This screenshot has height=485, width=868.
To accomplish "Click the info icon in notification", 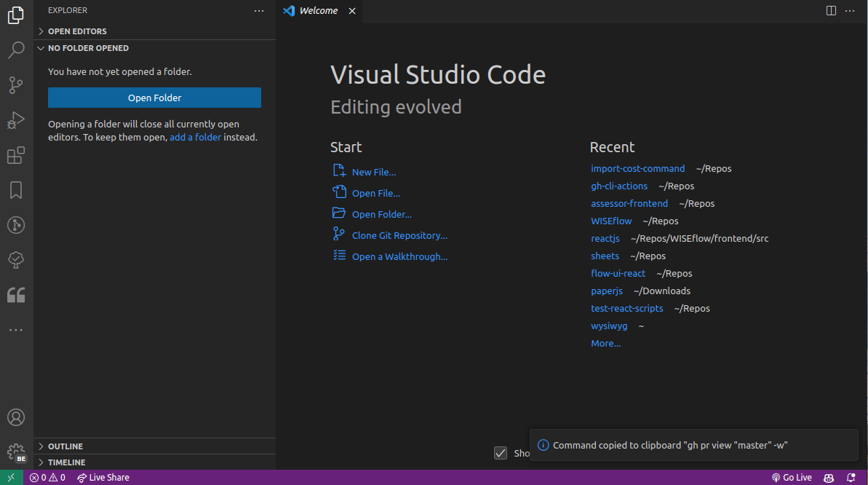I will (x=543, y=445).
